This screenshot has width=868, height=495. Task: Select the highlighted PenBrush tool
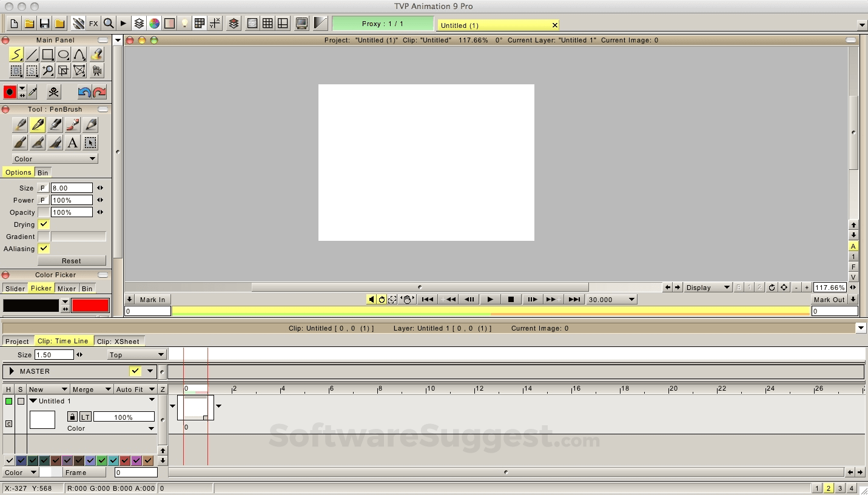tap(38, 124)
